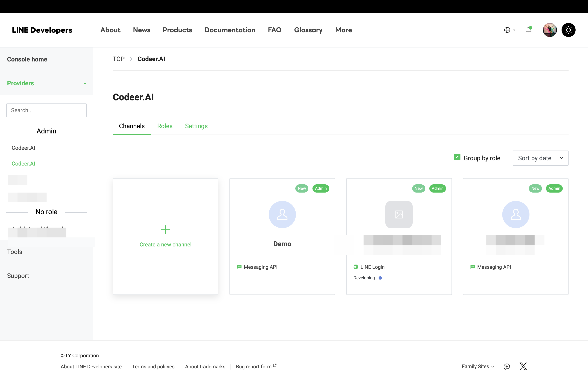588x382 pixels.
Task: Open Terms and policies
Action: (153, 366)
